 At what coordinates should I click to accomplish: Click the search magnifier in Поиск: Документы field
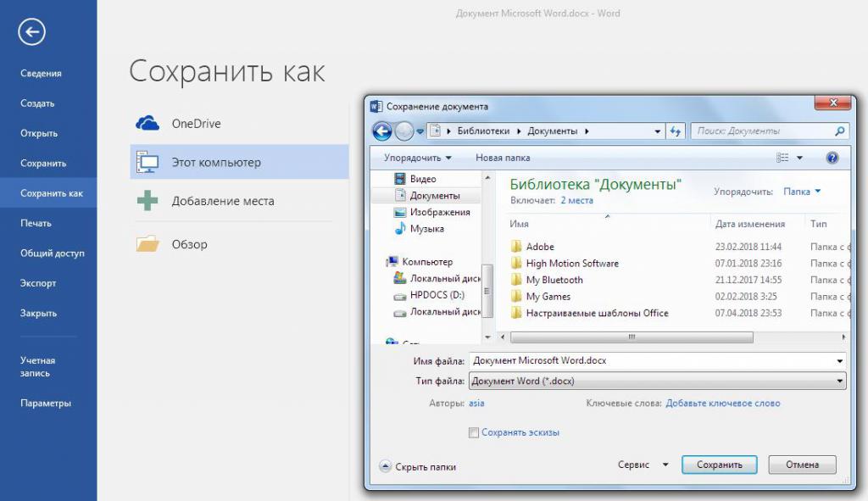coord(838,131)
